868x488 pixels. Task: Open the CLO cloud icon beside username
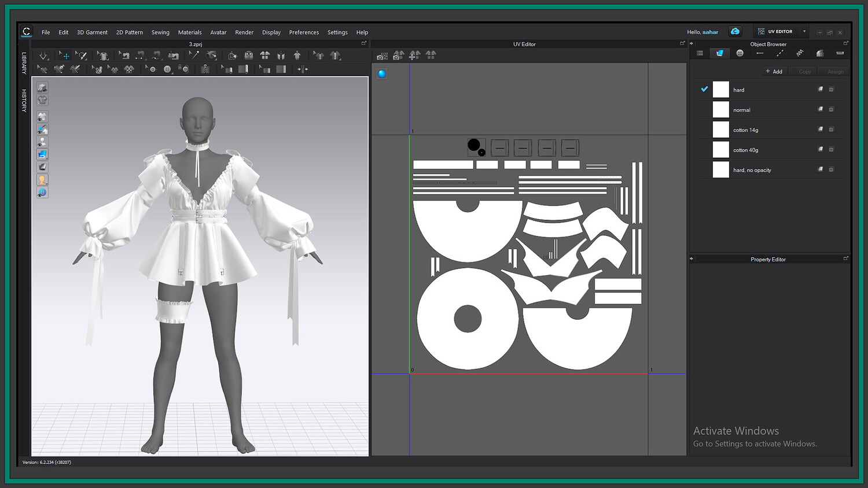(x=735, y=32)
